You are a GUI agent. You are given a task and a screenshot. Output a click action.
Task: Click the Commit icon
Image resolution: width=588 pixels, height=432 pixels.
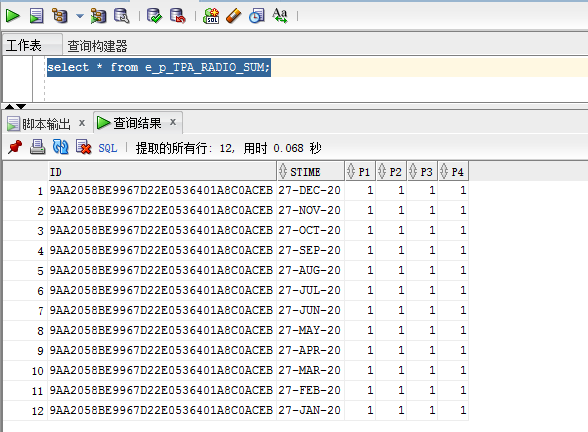click(154, 16)
